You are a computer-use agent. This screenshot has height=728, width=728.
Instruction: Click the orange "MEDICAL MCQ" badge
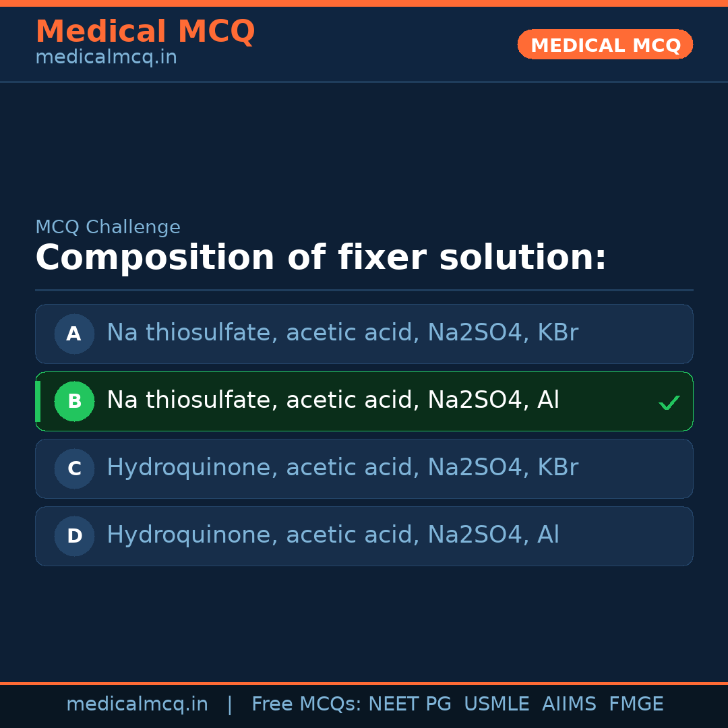[605, 44]
